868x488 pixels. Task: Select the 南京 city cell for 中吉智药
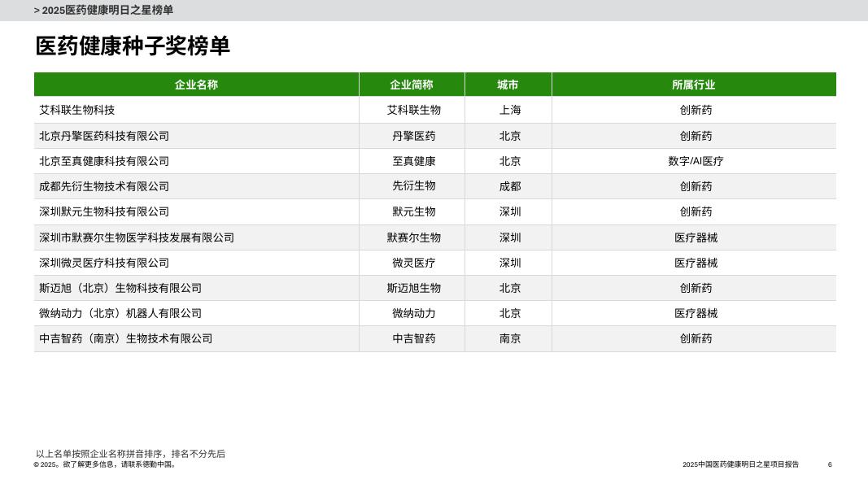(509, 338)
